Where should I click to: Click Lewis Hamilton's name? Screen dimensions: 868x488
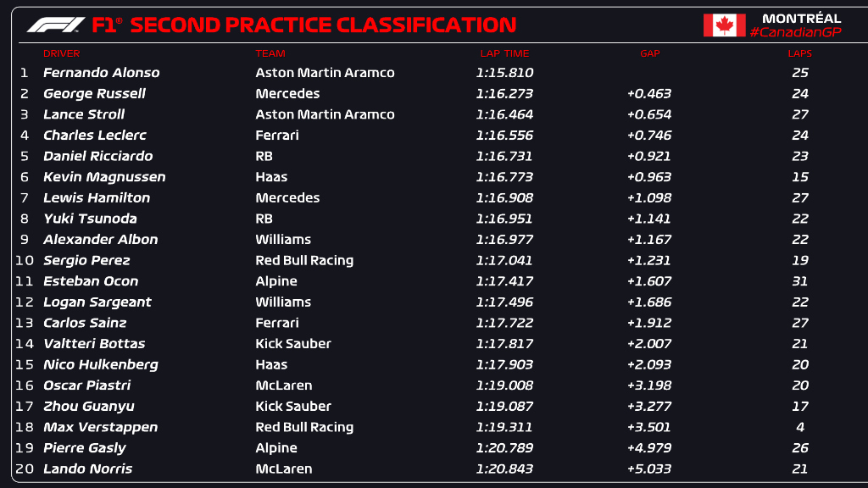[x=97, y=197]
